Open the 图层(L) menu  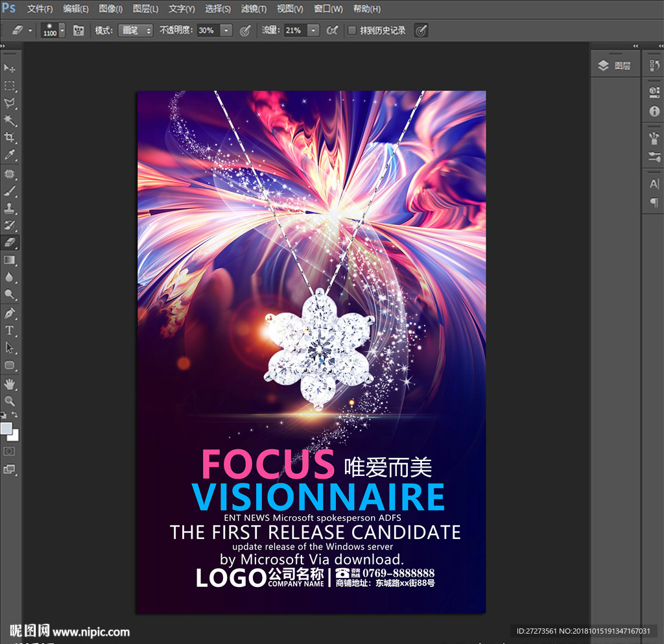[145, 8]
